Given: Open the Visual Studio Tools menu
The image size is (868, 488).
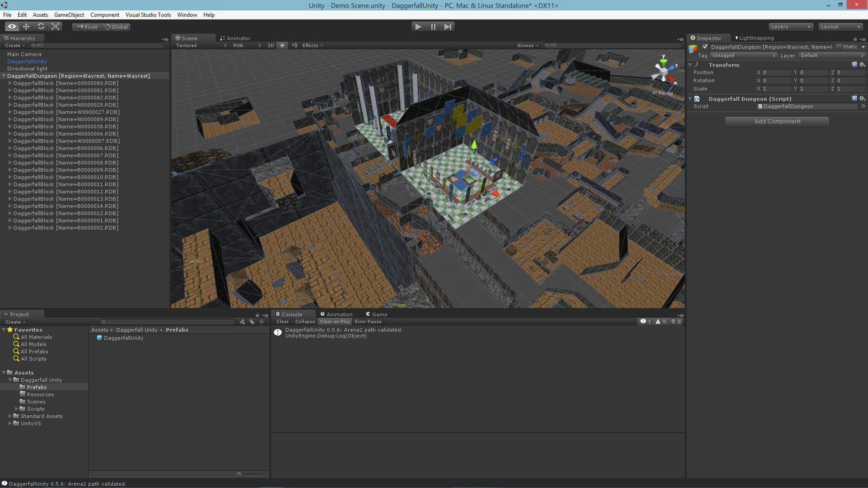Looking at the screenshot, I should click(148, 15).
